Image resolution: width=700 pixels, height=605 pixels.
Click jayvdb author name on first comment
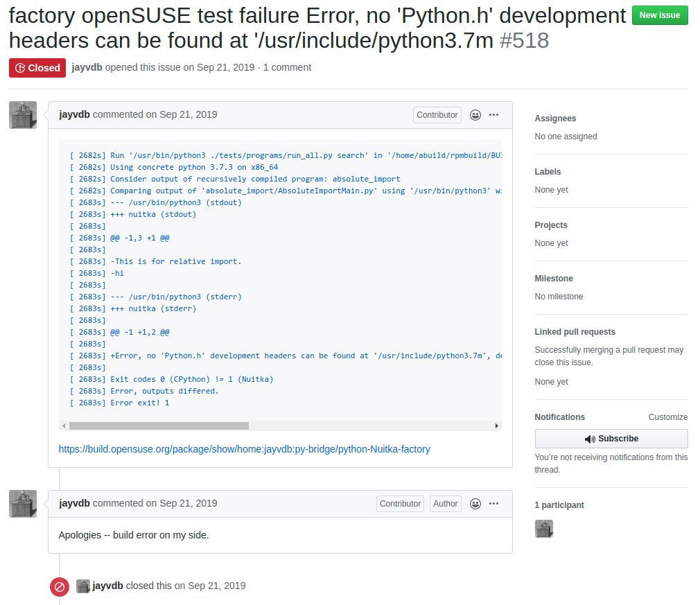[x=74, y=114]
